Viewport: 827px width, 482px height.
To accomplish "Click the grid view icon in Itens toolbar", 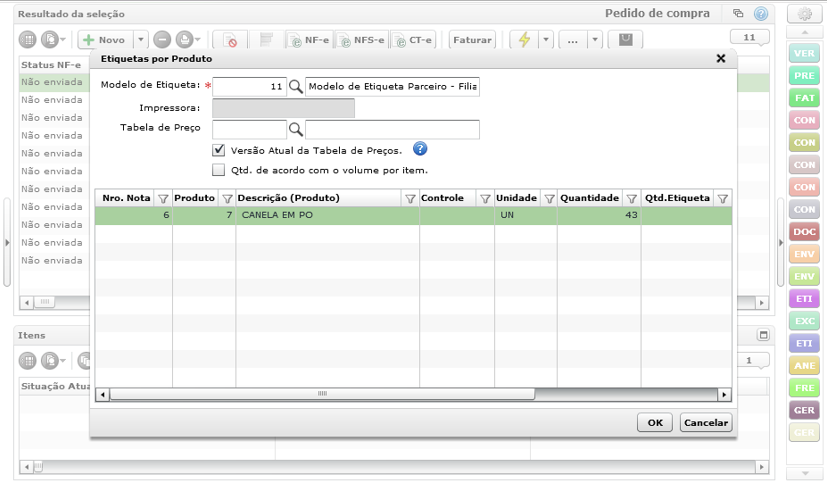I will (x=27, y=361).
